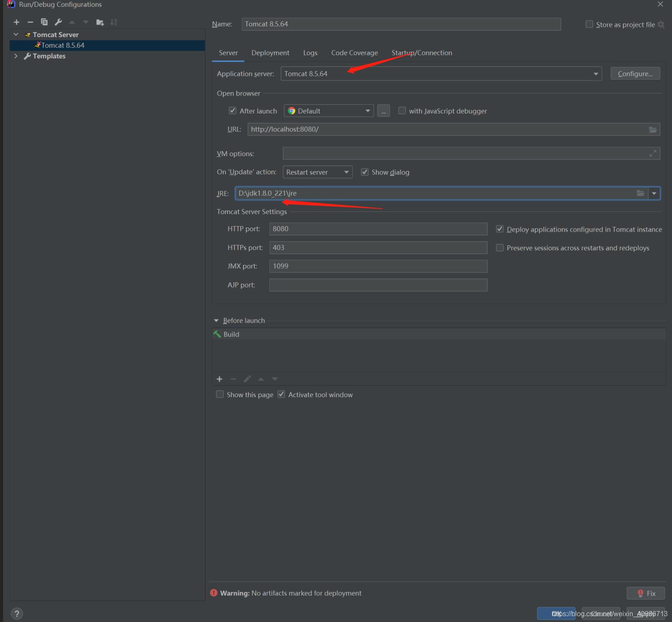Viewport: 672px width, 622px height.
Task: Click the Fix button for warning
Action: (x=646, y=593)
